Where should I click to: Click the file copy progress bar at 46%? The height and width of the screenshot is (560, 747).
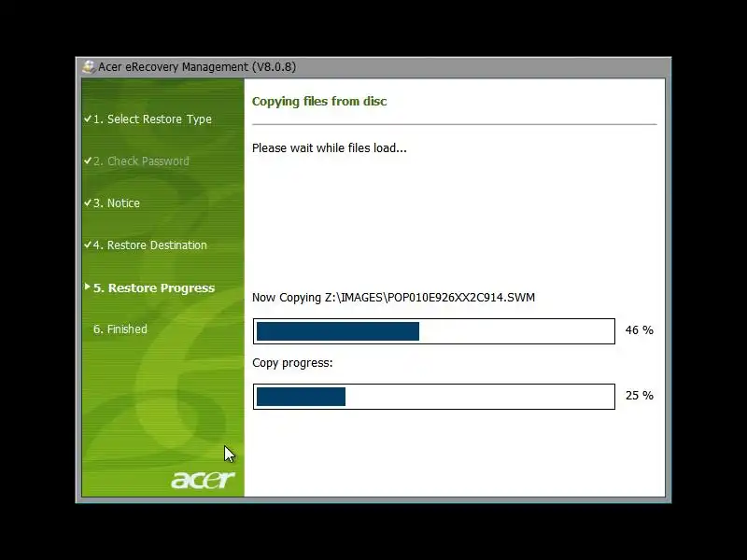click(x=434, y=331)
